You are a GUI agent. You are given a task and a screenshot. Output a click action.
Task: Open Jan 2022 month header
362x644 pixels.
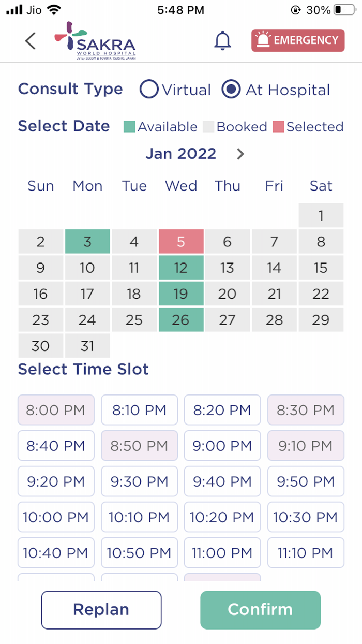point(180,153)
